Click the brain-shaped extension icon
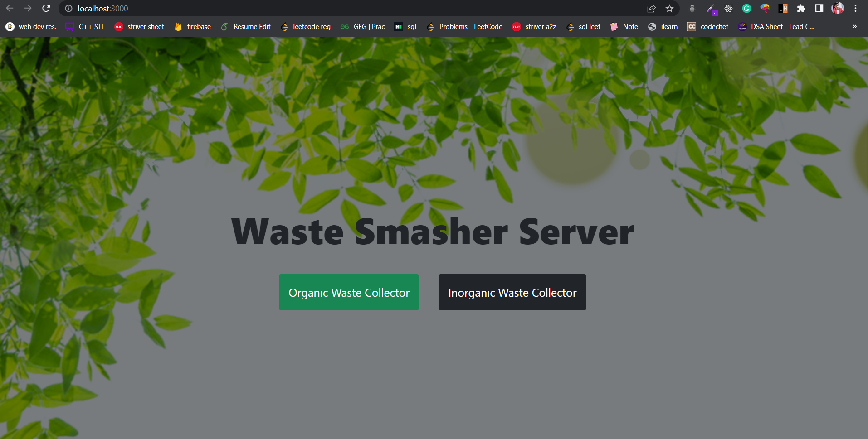 [x=765, y=8]
